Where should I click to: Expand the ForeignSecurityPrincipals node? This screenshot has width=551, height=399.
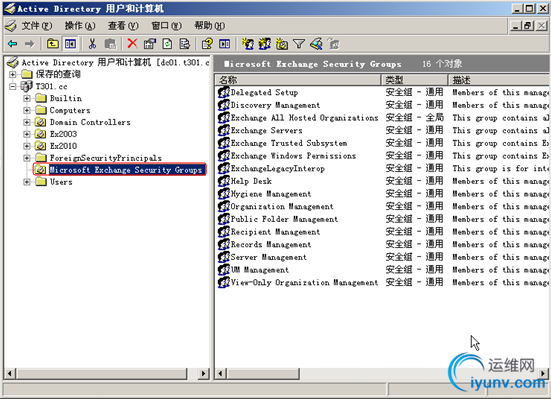(x=27, y=158)
